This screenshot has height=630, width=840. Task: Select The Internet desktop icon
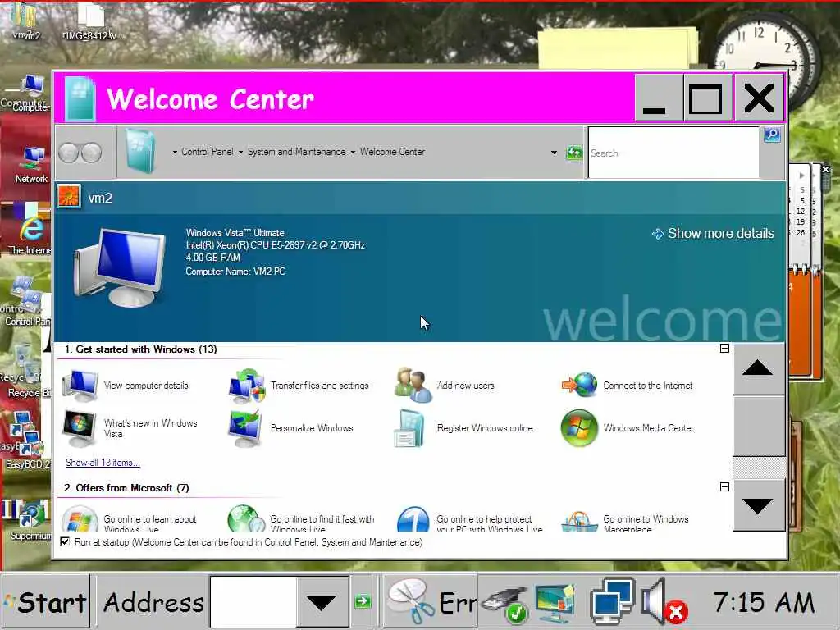click(x=30, y=234)
